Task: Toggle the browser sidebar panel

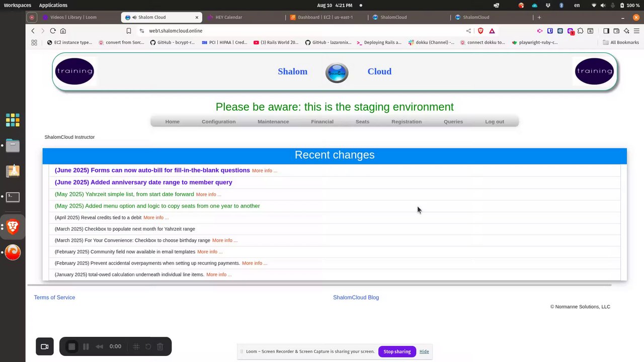Action: [606, 31]
